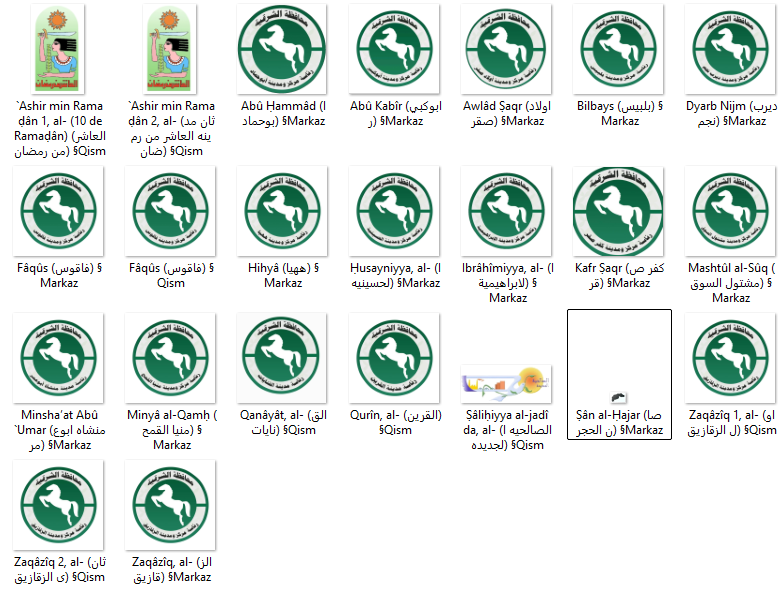Click the 'Fâqûs (فاقوس) §Qism' file label
This screenshot has width=782, height=601.
tap(171, 275)
